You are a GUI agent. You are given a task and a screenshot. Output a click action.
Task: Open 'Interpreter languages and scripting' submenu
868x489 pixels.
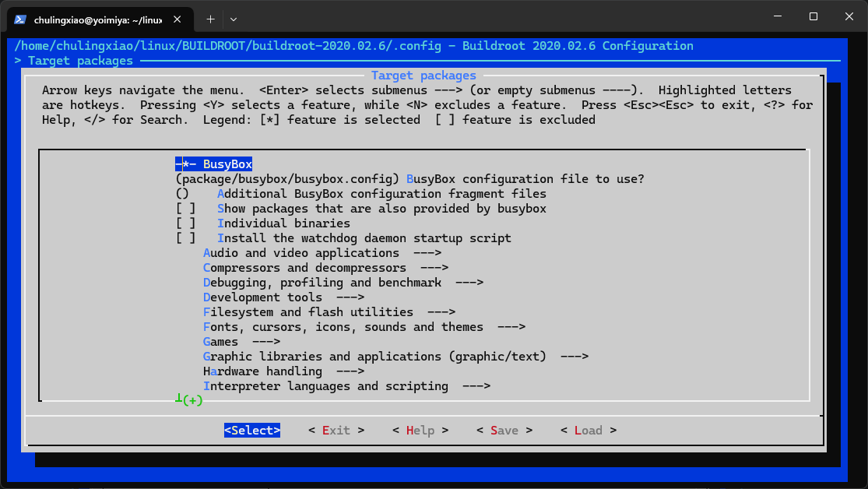point(346,386)
